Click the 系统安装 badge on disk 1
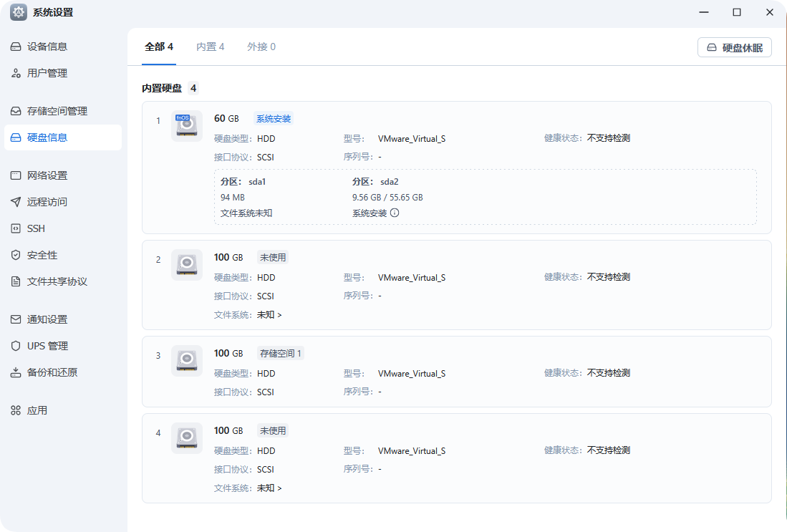The image size is (787, 532). [272, 118]
